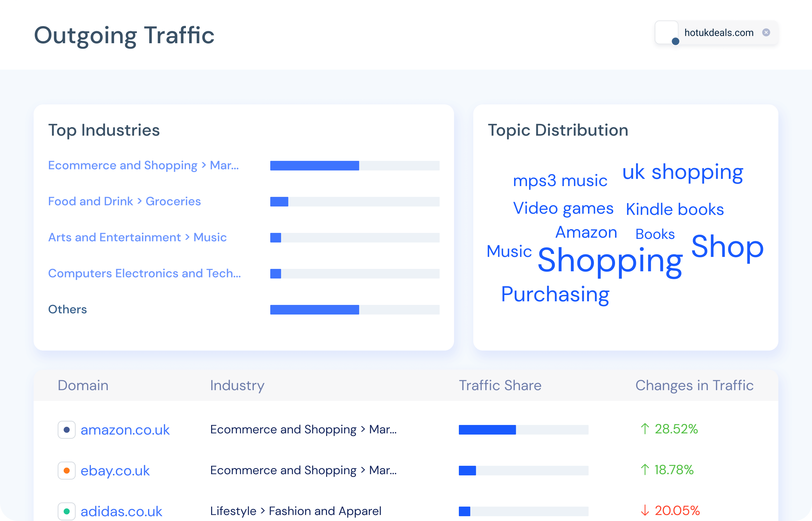
Task: Click the Ecommerce and Shopping share bar
Action: (355, 165)
